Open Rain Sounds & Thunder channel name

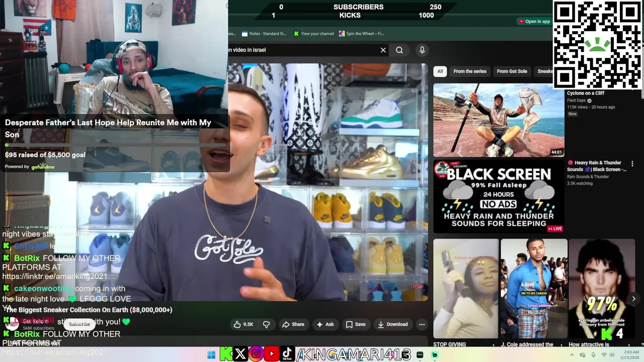point(588,176)
